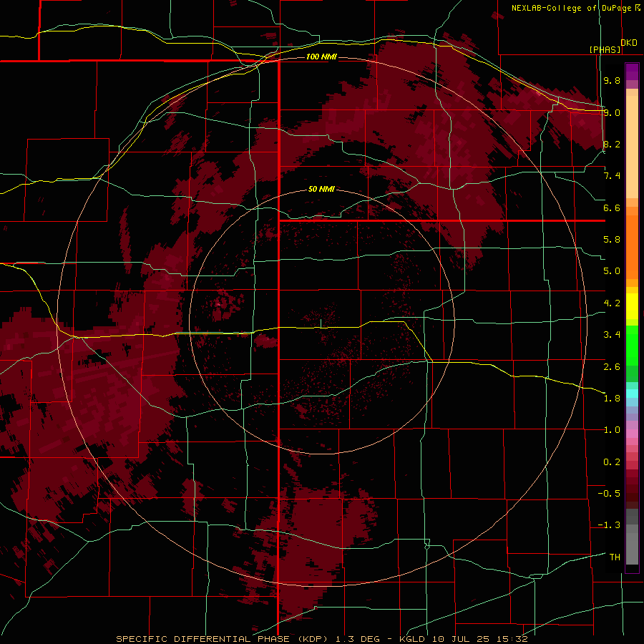This screenshot has height=644, width=644.
Task: Click the 9.8 scale value
Action: [612, 81]
